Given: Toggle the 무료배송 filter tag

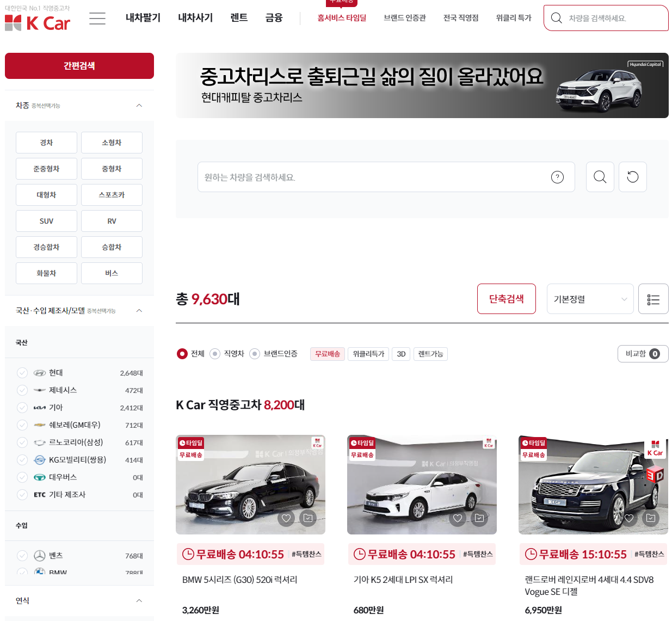Looking at the screenshot, I should tap(327, 353).
